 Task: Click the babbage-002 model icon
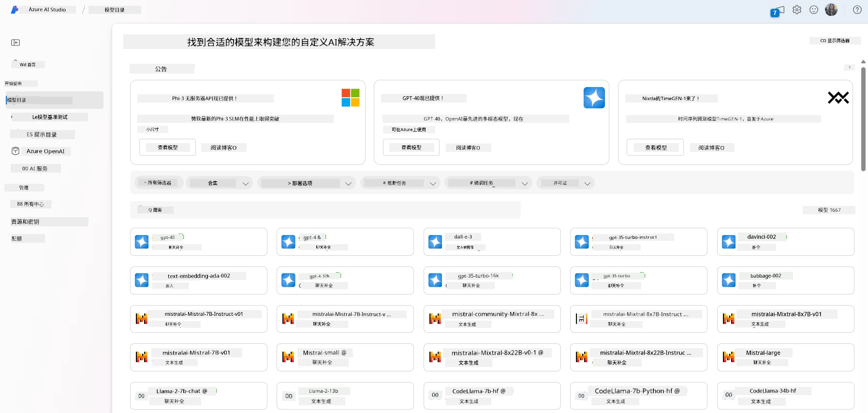point(729,280)
